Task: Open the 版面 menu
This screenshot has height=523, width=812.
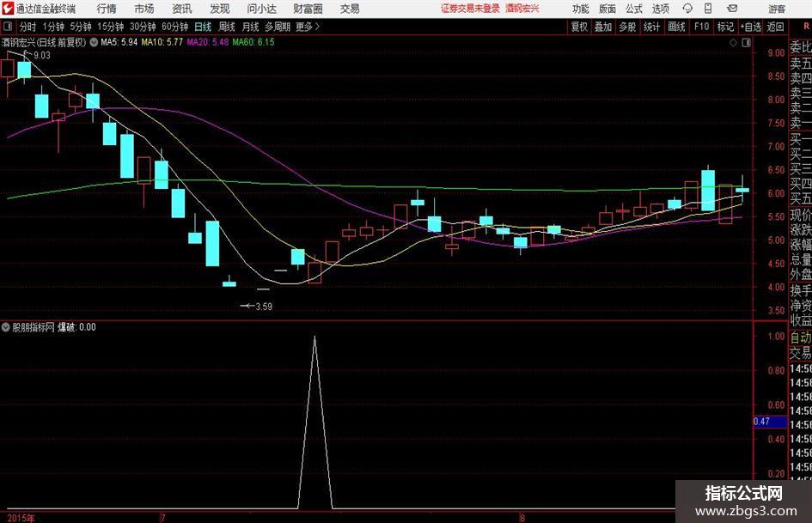Action: coord(607,9)
